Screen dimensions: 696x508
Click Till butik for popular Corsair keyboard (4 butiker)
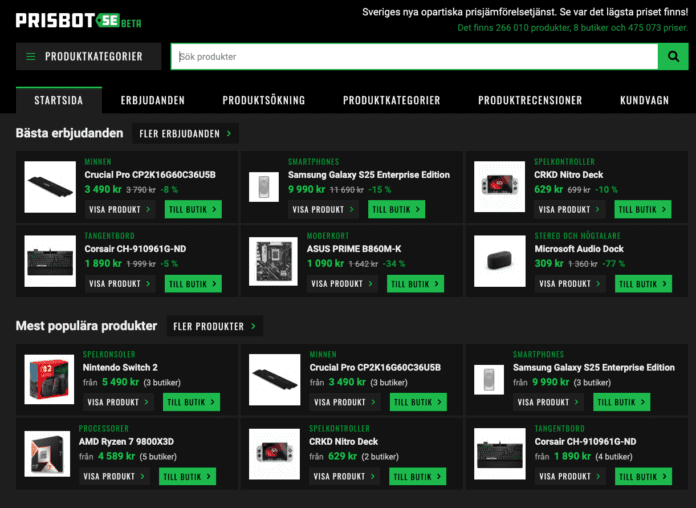(x=643, y=476)
